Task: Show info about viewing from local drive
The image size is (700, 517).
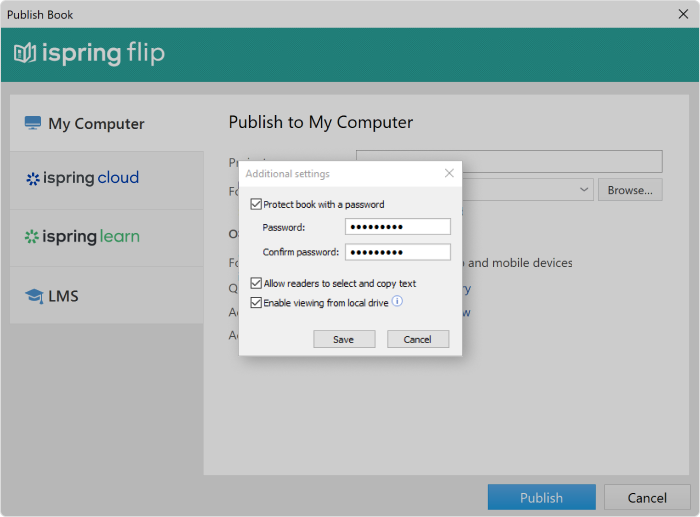Action: 397,301
